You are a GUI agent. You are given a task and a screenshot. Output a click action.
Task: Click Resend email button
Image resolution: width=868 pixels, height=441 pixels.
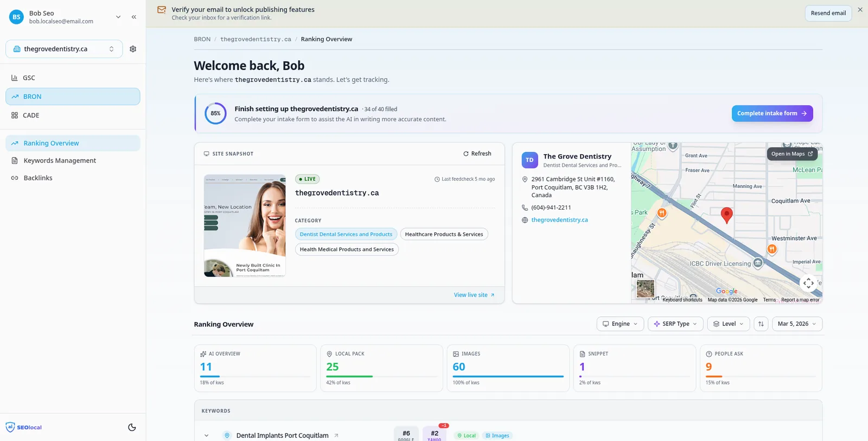pyautogui.click(x=828, y=13)
